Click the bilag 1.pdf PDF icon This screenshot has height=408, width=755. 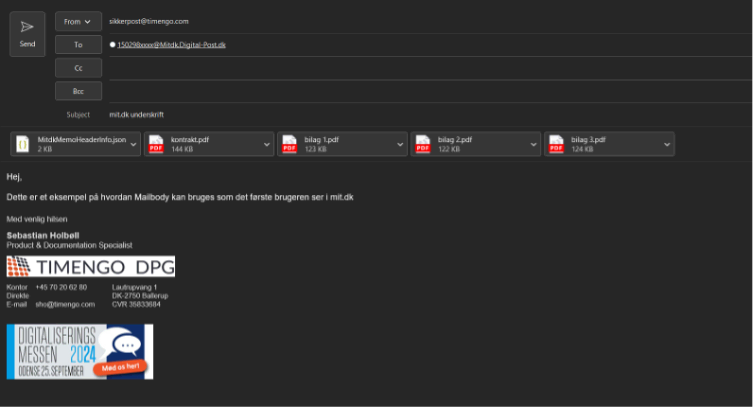(x=289, y=144)
